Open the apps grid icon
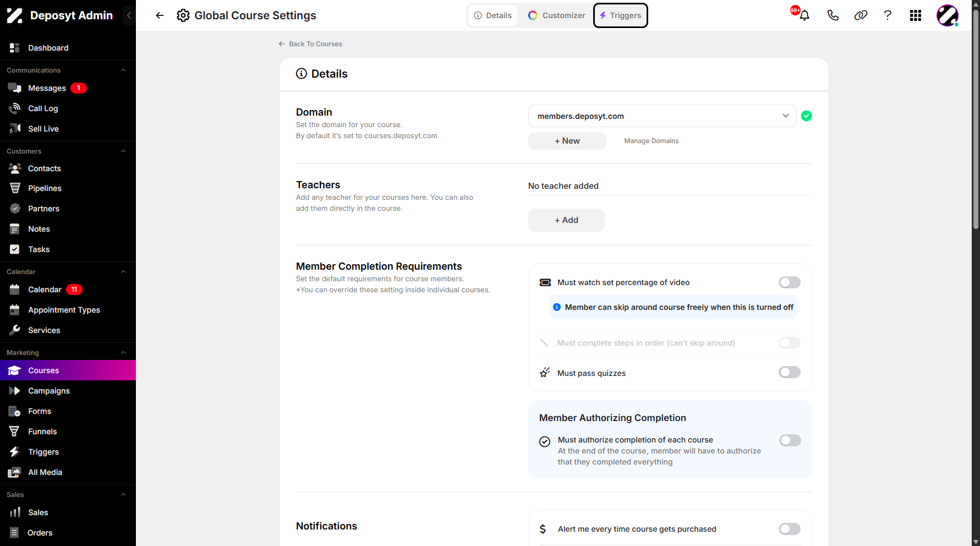The image size is (980, 546). pyautogui.click(x=916, y=15)
